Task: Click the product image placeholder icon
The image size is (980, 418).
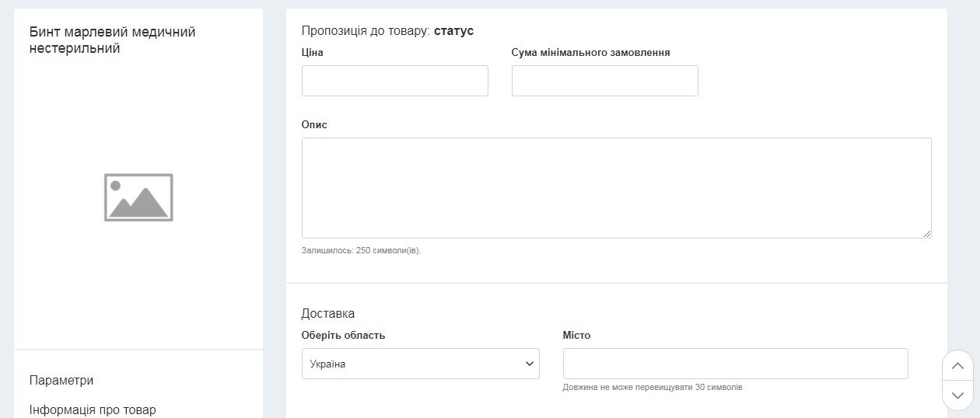Action: pyautogui.click(x=138, y=197)
